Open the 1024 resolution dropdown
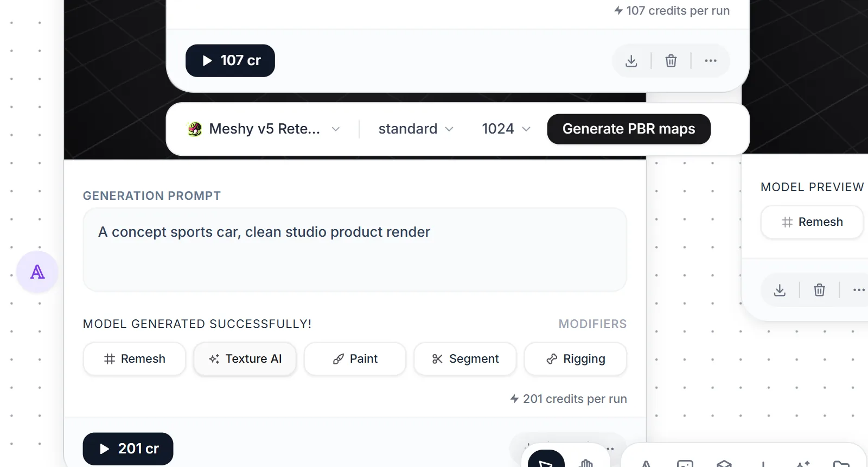This screenshot has height=467, width=868. point(506,129)
